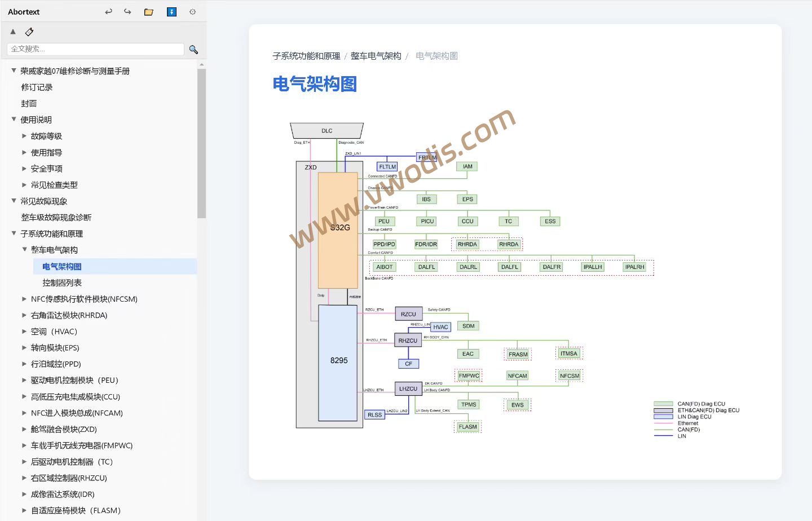This screenshot has height=521, width=812.
Task: Focus the 全文搜索 search field
Action: tap(95, 49)
